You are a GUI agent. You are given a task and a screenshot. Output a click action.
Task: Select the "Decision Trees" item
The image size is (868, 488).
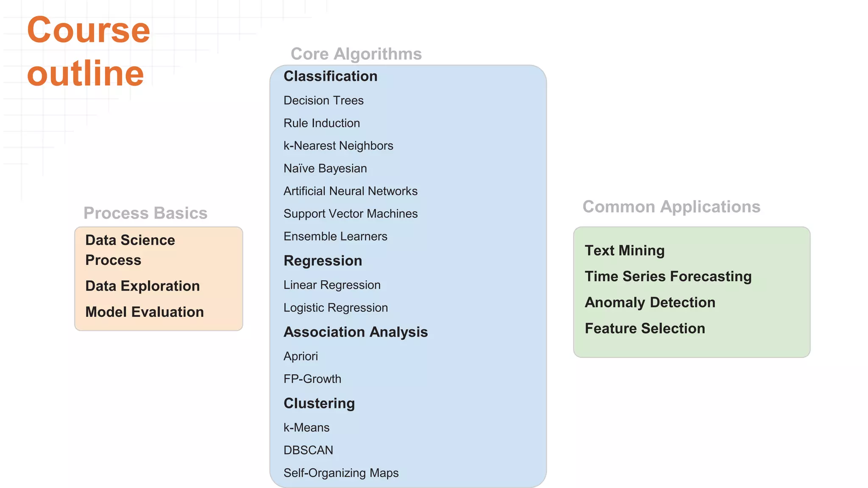tap(323, 100)
